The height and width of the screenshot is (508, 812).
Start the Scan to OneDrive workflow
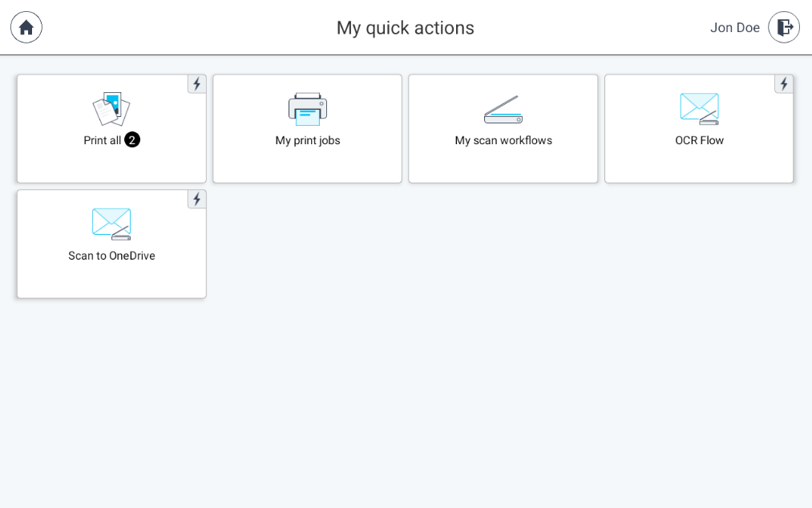[x=111, y=244]
